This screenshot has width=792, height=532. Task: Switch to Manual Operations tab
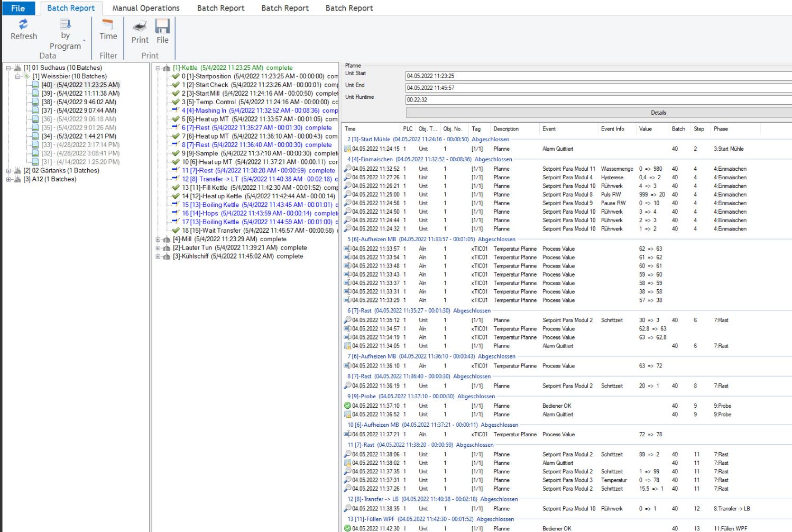146,8
